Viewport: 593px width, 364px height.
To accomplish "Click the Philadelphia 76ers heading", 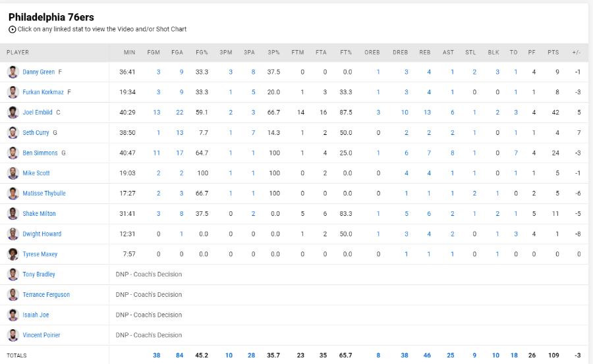I will click(x=51, y=17).
